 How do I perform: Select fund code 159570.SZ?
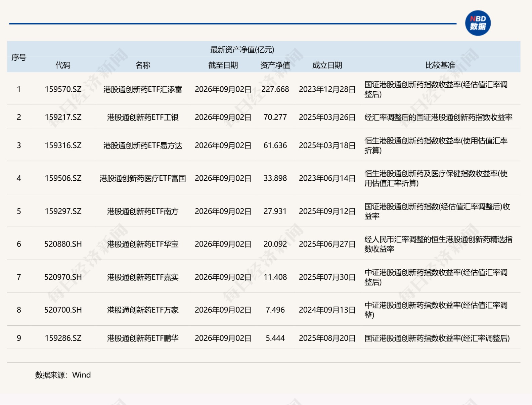point(63,89)
